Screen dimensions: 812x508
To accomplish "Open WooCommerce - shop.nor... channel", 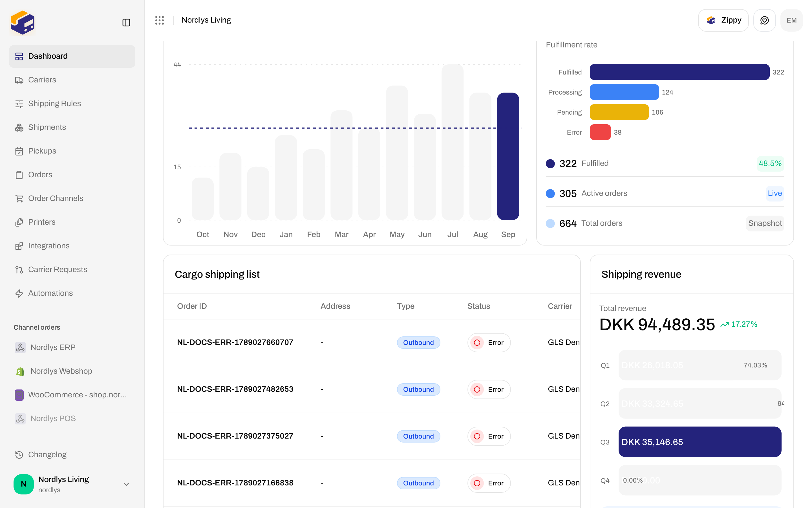I will (x=72, y=395).
